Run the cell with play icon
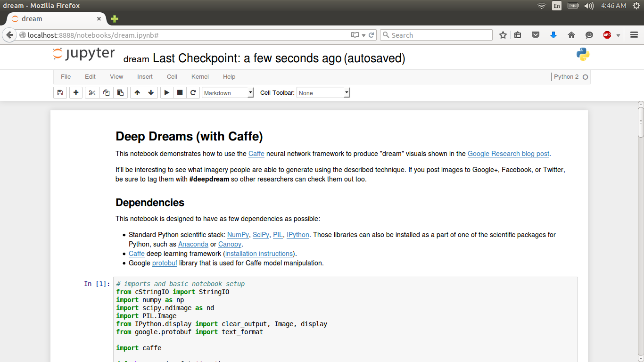This screenshot has width=644, height=362. [166, 93]
